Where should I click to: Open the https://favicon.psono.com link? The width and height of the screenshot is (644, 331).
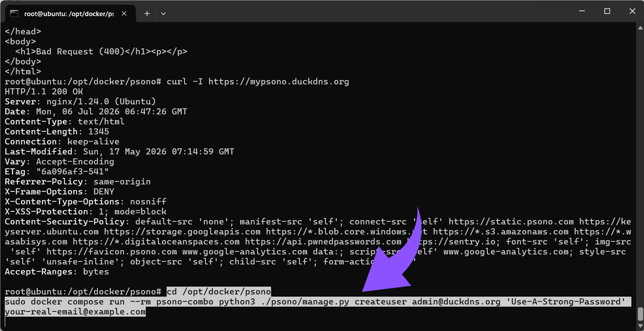[x=112, y=252]
